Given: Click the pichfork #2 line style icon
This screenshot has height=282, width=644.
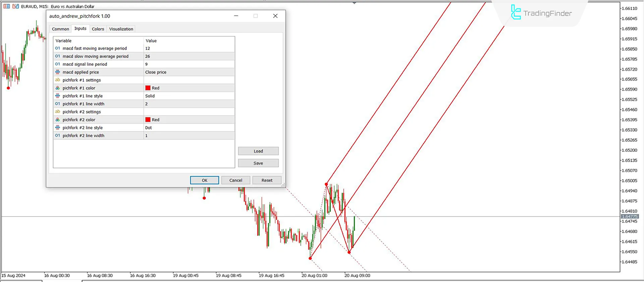Looking at the screenshot, I should point(58,128).
